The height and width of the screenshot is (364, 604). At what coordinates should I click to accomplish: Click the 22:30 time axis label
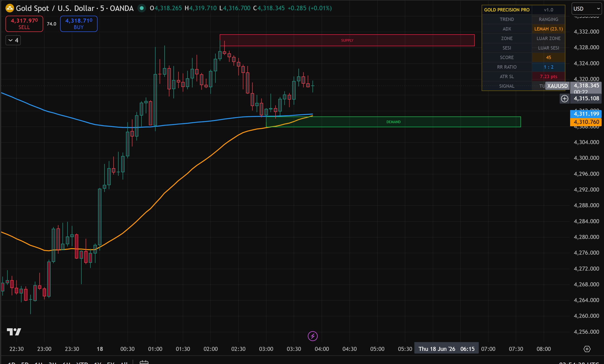pos(16,349)
